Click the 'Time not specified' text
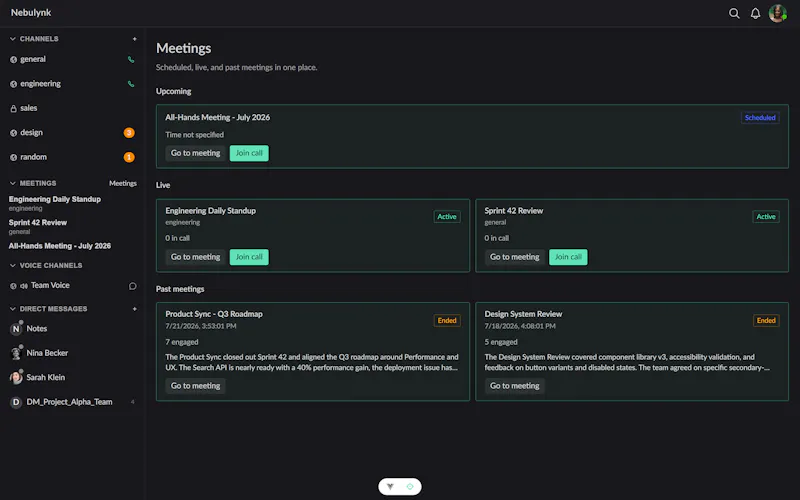The image size is (800, 500). click(x=194, y=135)
